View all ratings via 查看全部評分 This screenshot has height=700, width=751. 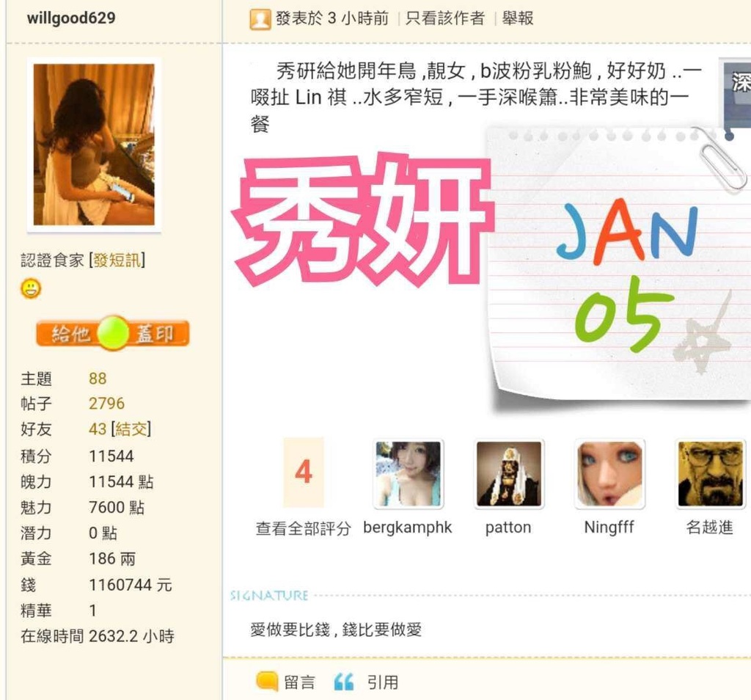(x=303, y=528)
